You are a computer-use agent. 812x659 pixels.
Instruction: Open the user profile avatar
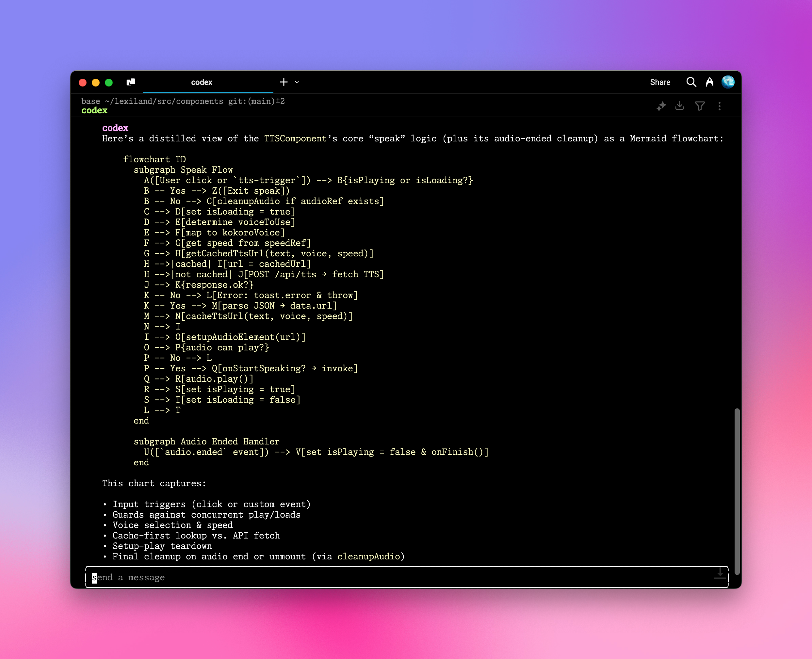[728, 82]
